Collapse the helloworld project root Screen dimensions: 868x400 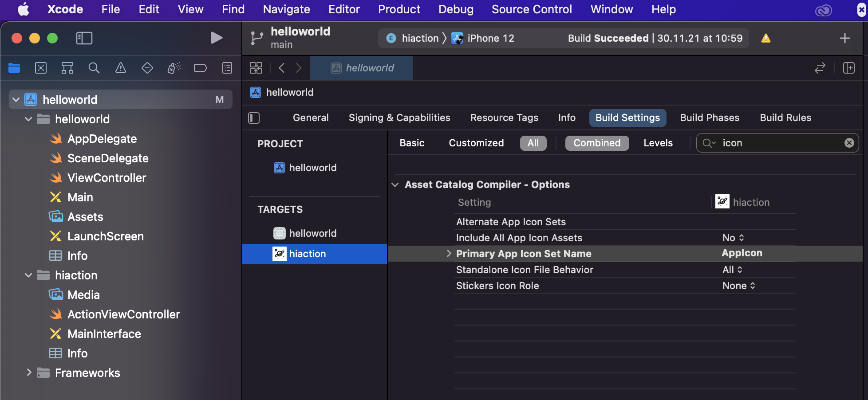click(x=16, y=99)
